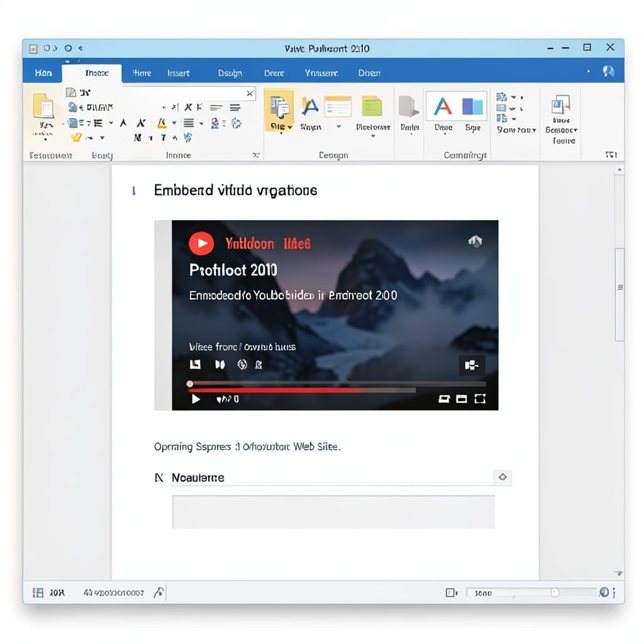Open the dropdown arrow under the layout pane icon

pyautogui.click(x=339, y=126)
